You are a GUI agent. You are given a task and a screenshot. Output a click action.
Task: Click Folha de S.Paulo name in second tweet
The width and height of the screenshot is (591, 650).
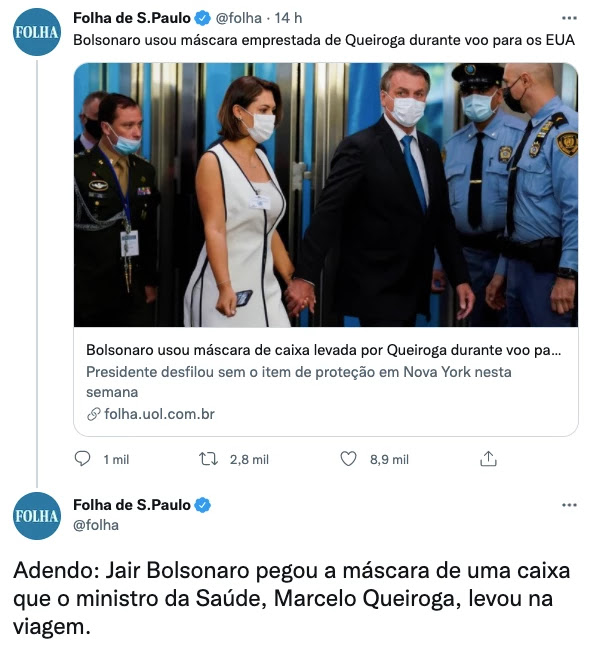click(x=132, y=505)
